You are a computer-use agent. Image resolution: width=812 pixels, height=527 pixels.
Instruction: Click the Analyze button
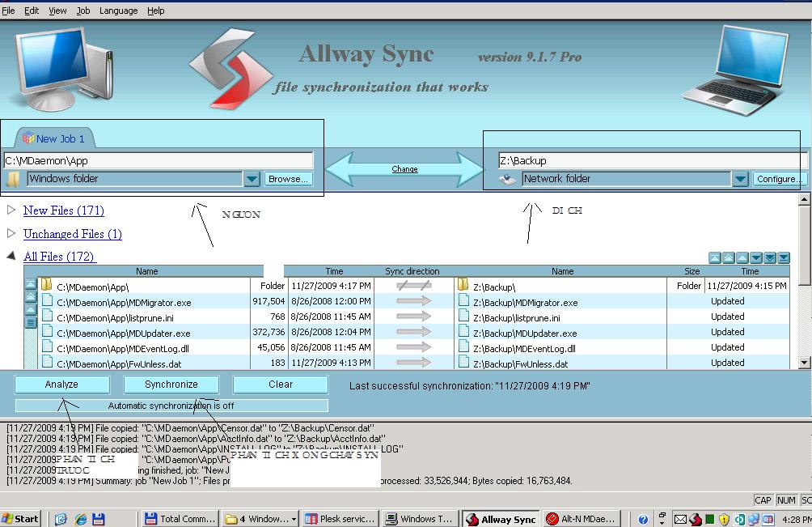coord(61,385)
